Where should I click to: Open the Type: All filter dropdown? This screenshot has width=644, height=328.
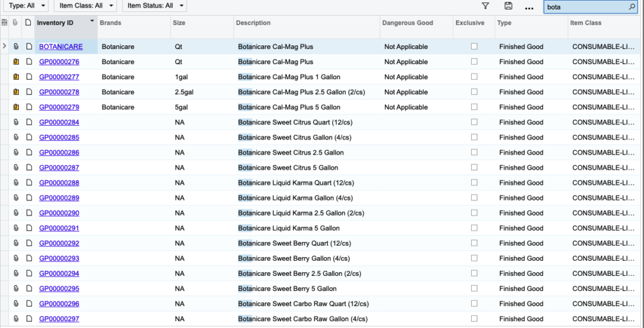coord(25,6)
